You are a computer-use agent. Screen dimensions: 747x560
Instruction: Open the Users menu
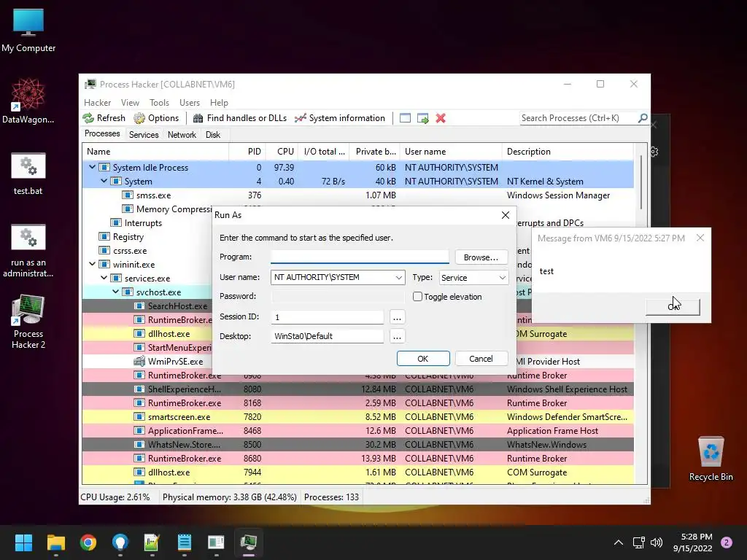(x=189, y=102)
